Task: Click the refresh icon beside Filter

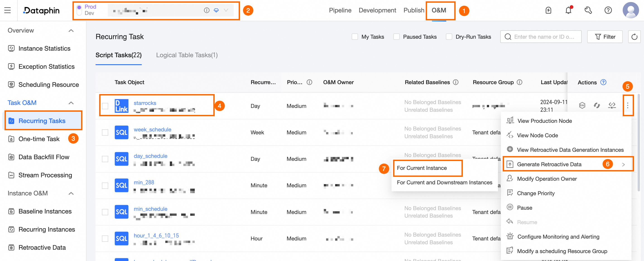Action: pyautogui.click(x=634, y=37)
